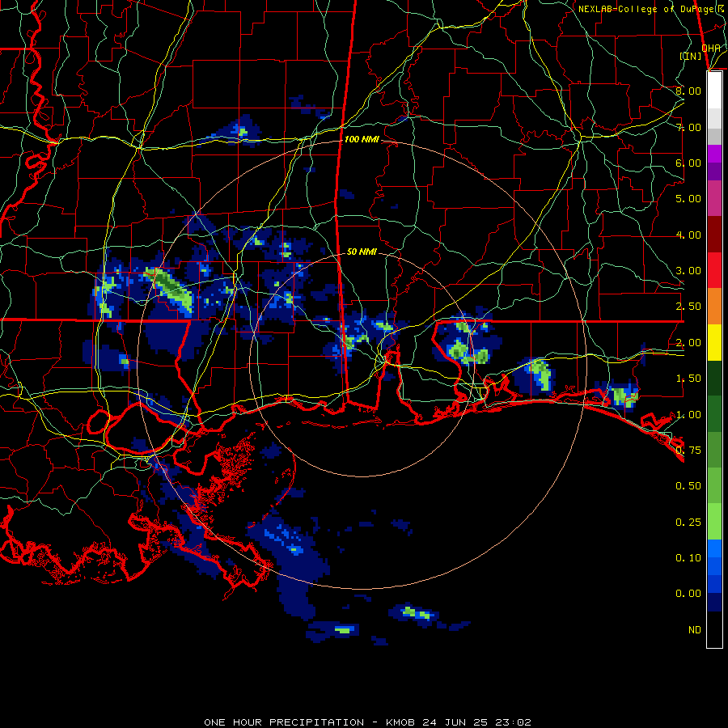Select the 50 NMI range ring label
The width and height of the screenshot is (728, 728).
tap(362, 252)
